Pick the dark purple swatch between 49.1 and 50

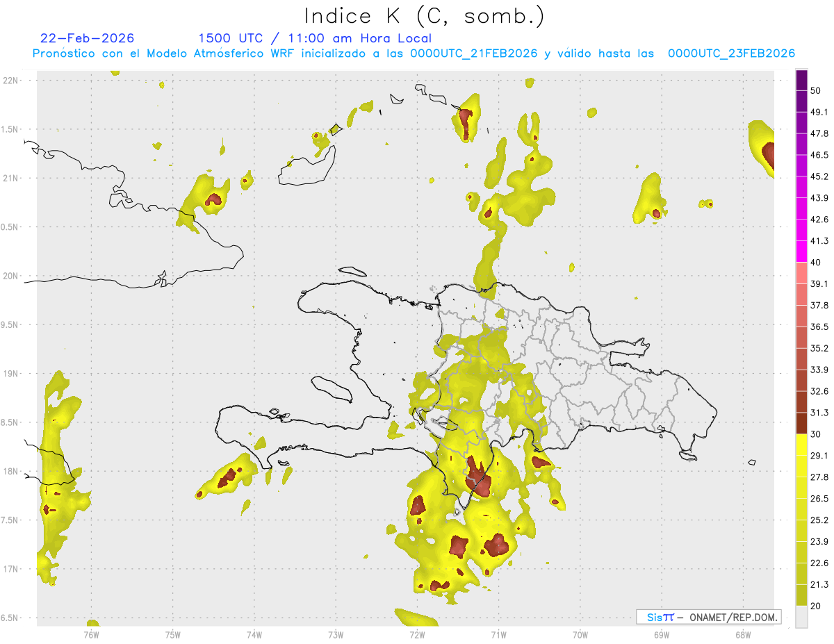pos(801,101)
